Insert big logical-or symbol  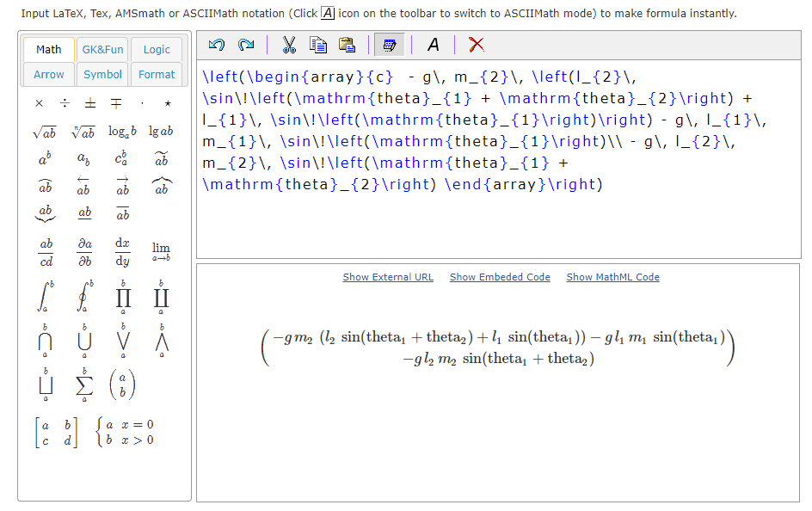(x=123, y=341)
